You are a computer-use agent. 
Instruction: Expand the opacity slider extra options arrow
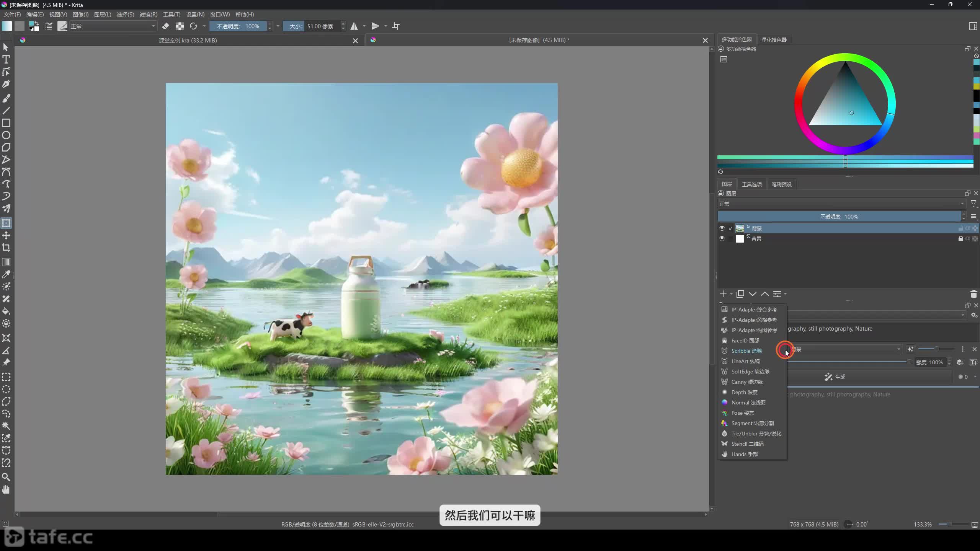tap(278, 26)
